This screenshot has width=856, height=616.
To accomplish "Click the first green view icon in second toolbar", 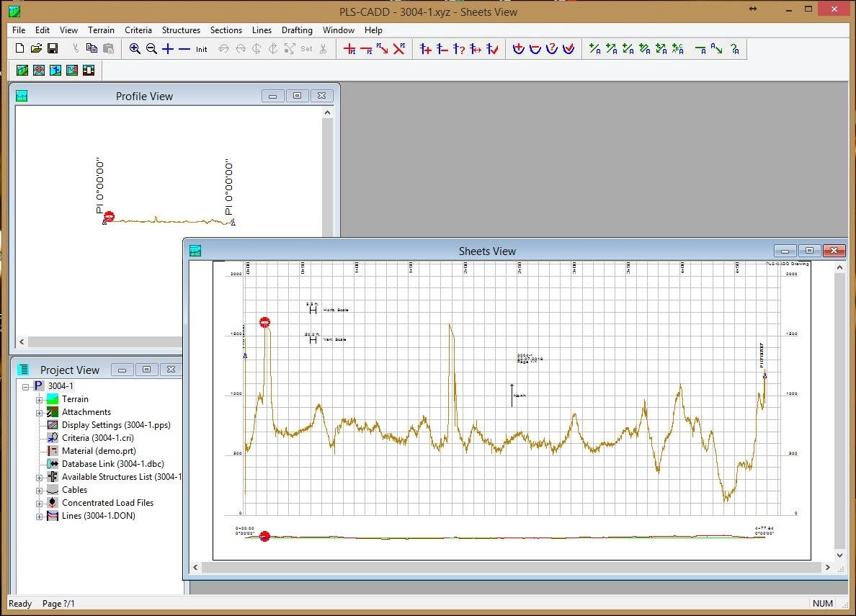I will point(22,70).
